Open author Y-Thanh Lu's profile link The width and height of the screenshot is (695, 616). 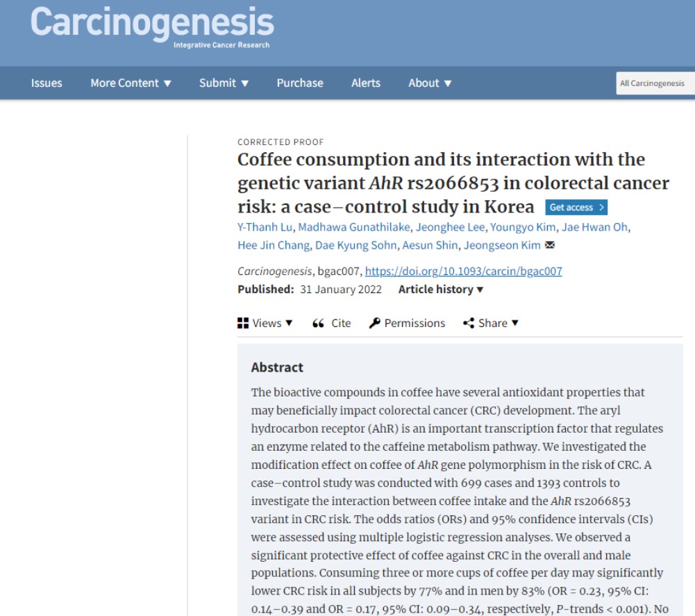(x=265, y=227)
